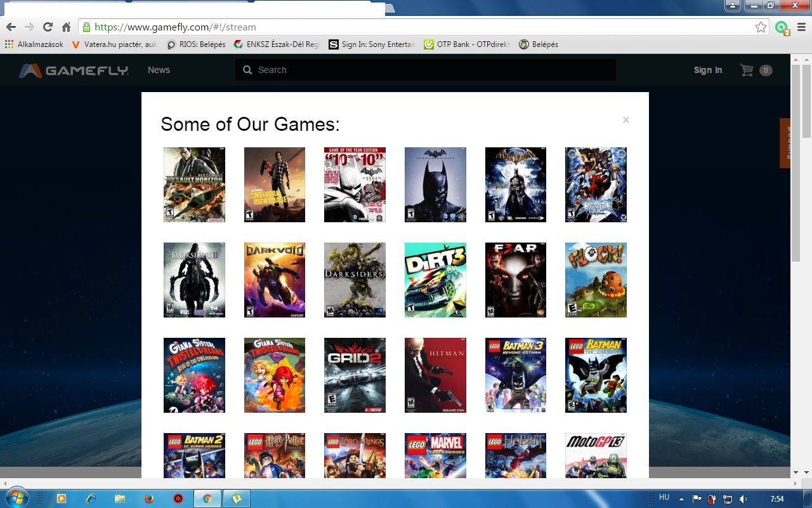Open the Chrome menu hamburger icon
The width and height of the screenshot is (812, 508).
801,27
